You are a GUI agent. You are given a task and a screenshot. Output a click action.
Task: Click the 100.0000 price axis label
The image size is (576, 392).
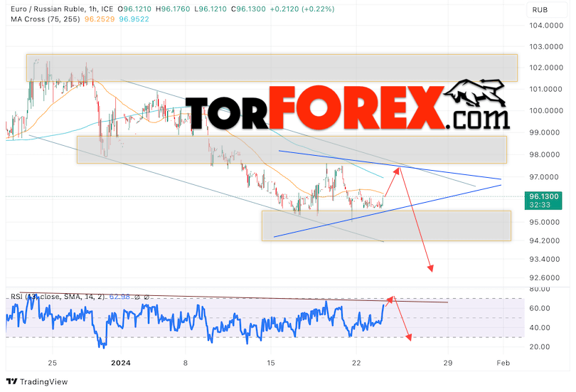(546, 110)
